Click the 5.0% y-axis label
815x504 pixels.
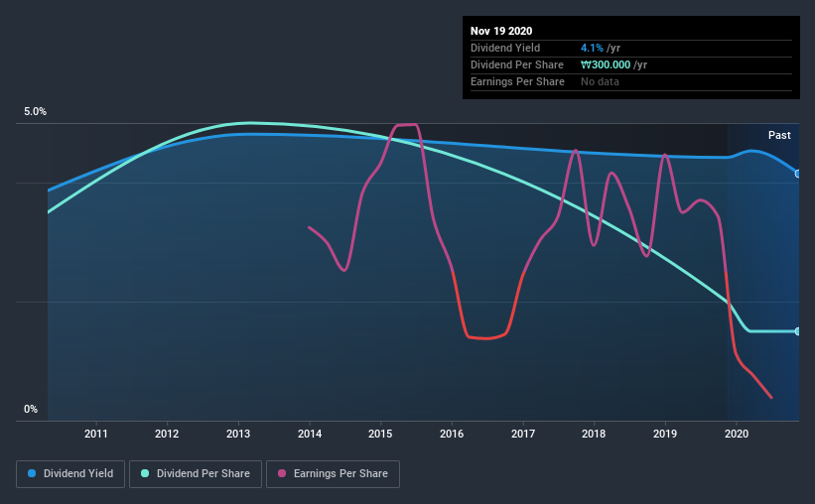pyautogui.click(x=35, y=112)
